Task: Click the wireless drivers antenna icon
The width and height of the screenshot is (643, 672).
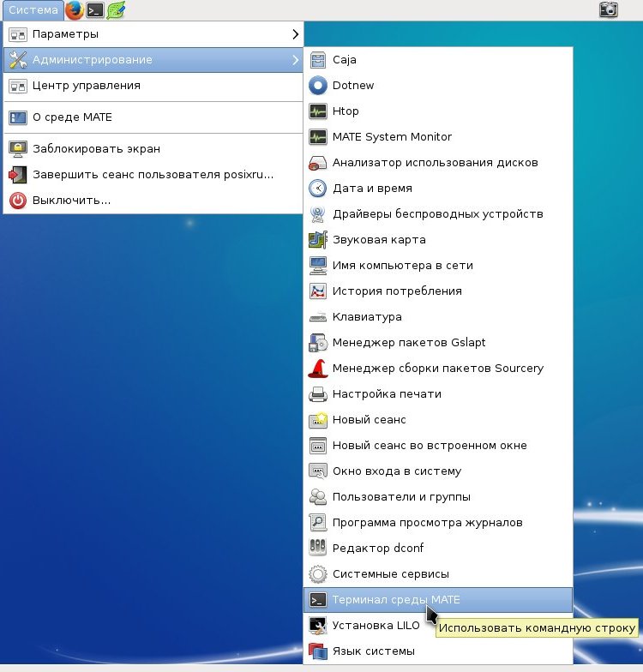Action: point(317,214)
